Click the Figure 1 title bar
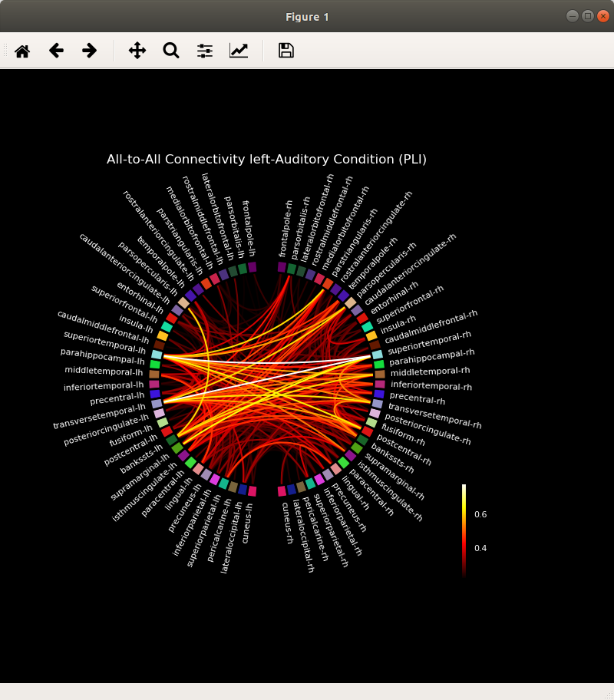 click(307, 16)
